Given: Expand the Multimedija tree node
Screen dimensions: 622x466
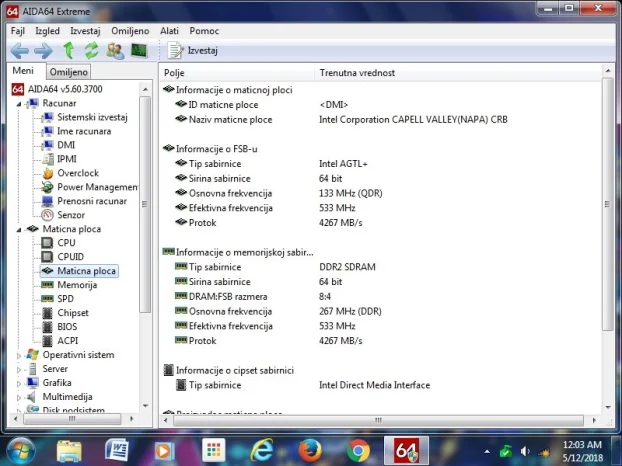Looking at the screenshot, I should tap(19, 397).
